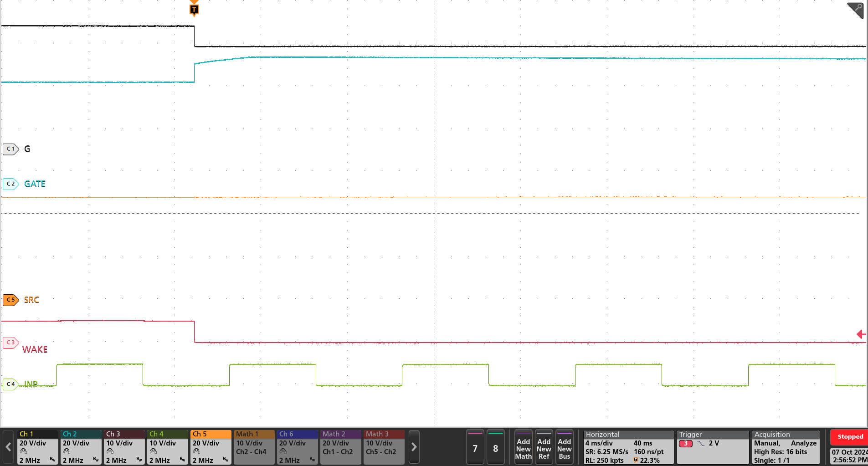
Task: Click the red trigger level arrow on the right
Action: coord(860,334)
